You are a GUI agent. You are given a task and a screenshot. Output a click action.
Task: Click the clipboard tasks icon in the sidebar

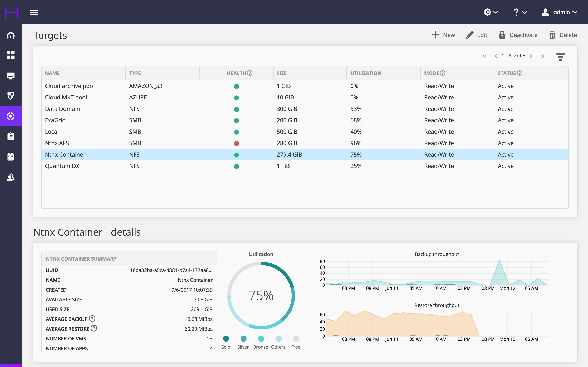tap(11, 136)
